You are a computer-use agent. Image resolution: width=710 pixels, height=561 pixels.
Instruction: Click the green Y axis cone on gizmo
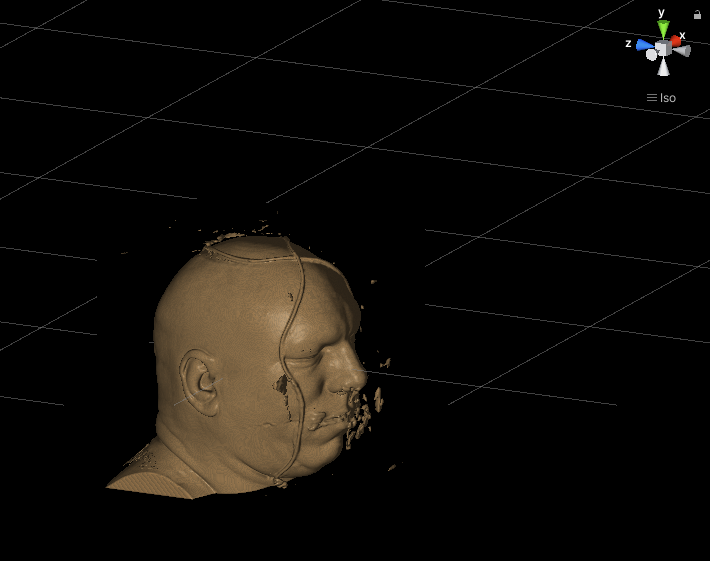[662, 30]
